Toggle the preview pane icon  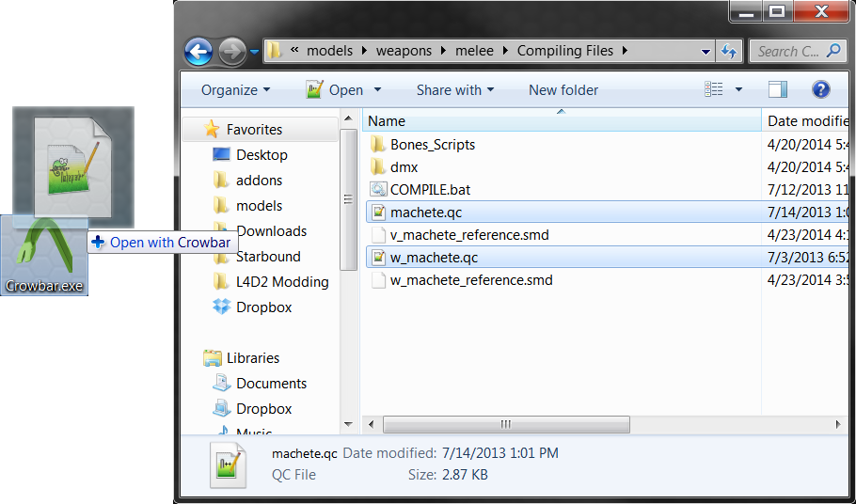pos(777,89)
